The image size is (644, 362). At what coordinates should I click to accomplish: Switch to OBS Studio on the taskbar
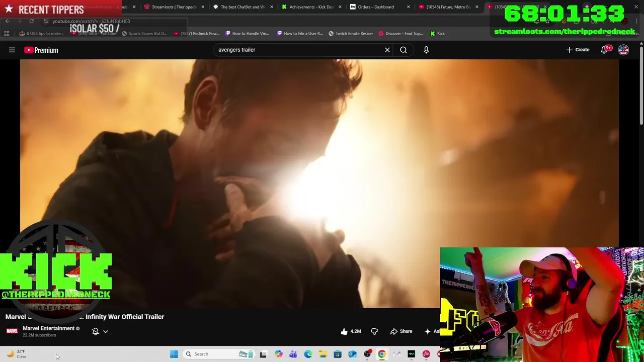[x=367, y=354]
